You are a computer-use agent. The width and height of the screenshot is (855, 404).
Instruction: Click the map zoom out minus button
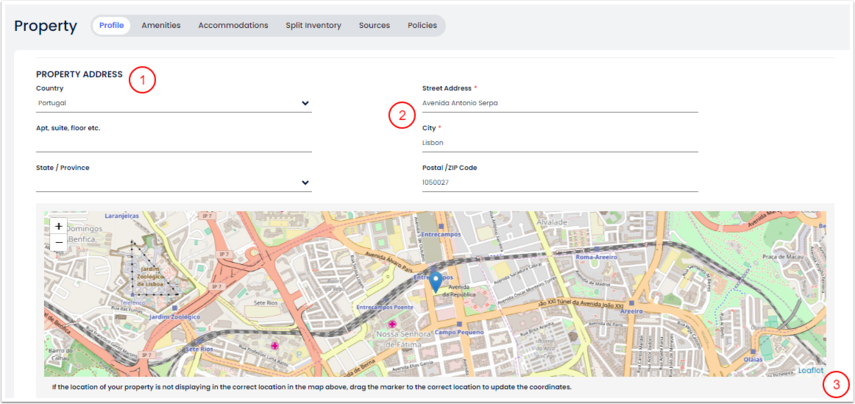59,242
